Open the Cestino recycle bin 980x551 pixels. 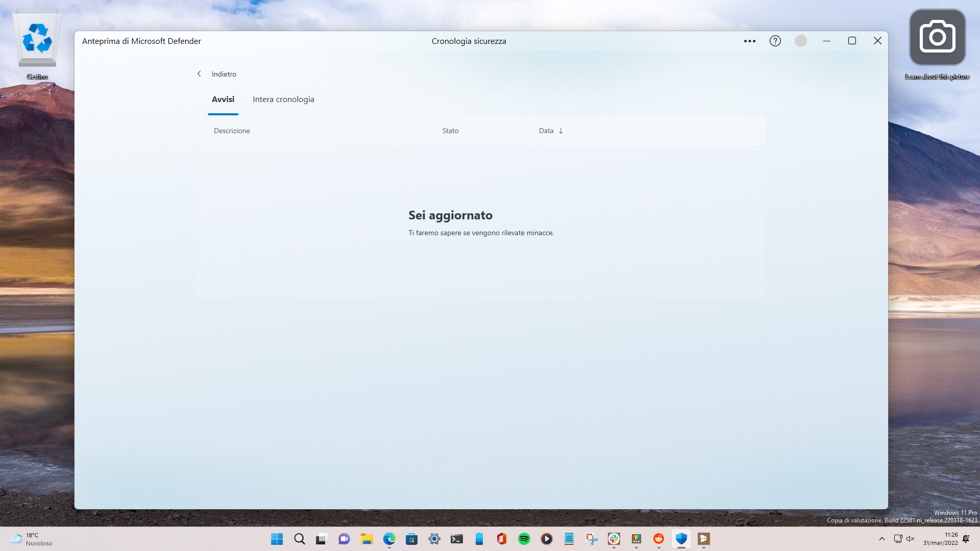[37, 45]
